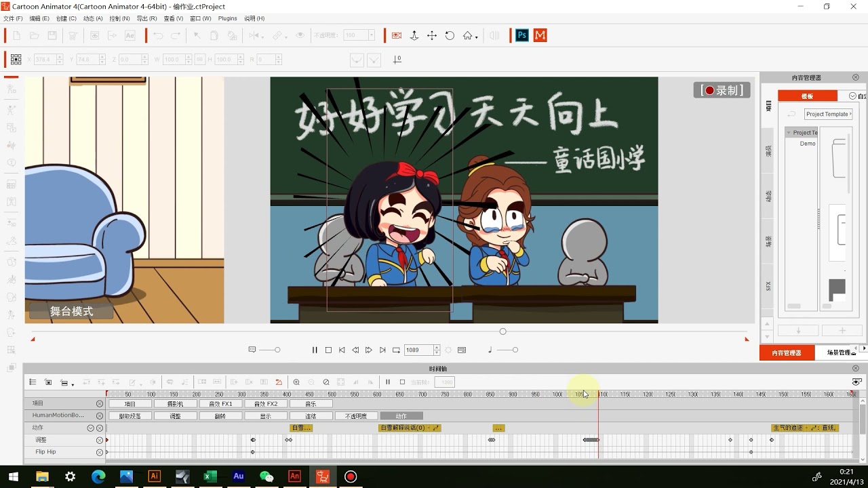The image size is (868, 488).
Task: Click the 舞台模式 button
Action: point(71,311)
